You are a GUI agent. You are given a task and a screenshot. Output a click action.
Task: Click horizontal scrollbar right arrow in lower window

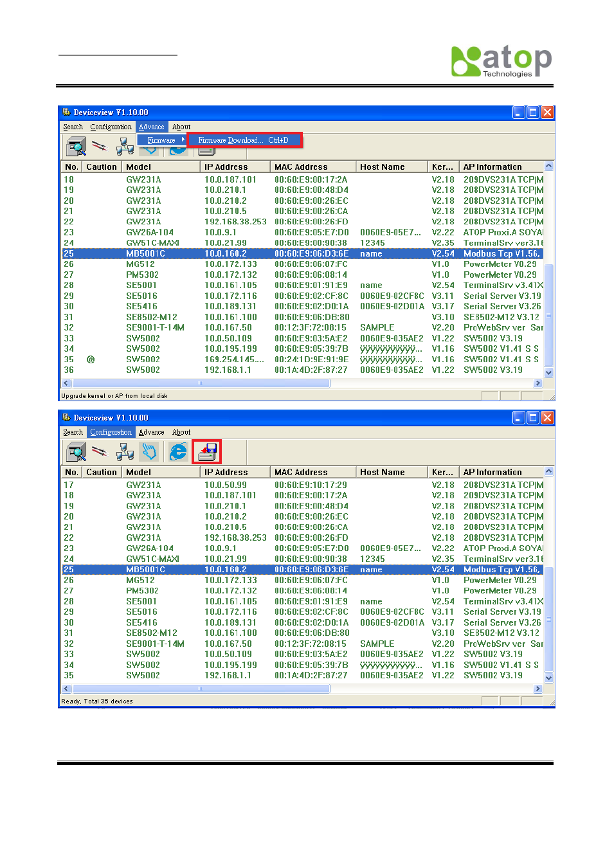[538, 689]
